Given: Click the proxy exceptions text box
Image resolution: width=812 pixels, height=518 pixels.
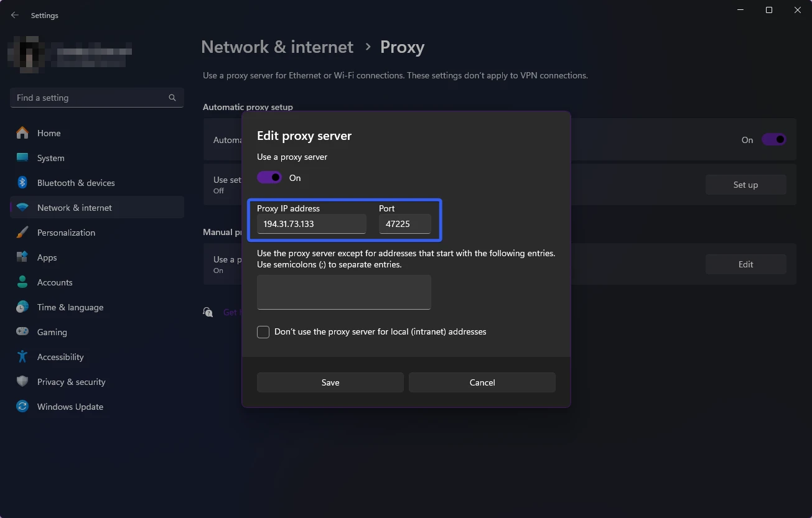Looking at the screenshot, I should (343, 292).
